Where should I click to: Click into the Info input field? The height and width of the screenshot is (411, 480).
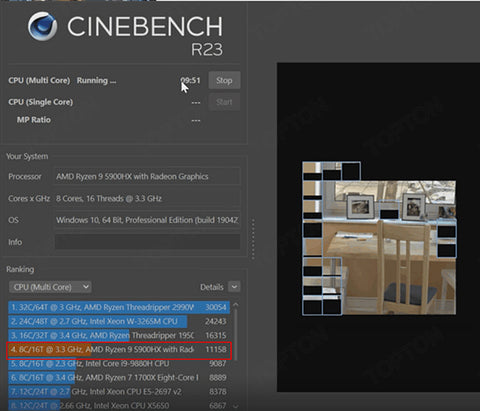147,242
